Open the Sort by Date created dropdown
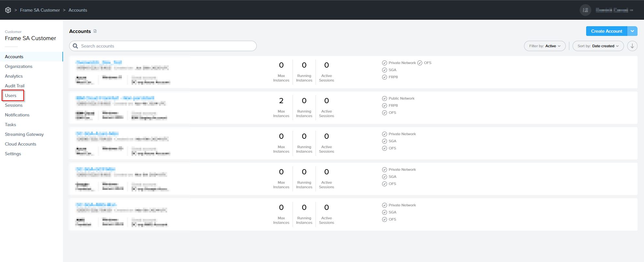This screenshot has height=262, width=644. point(598,46)
